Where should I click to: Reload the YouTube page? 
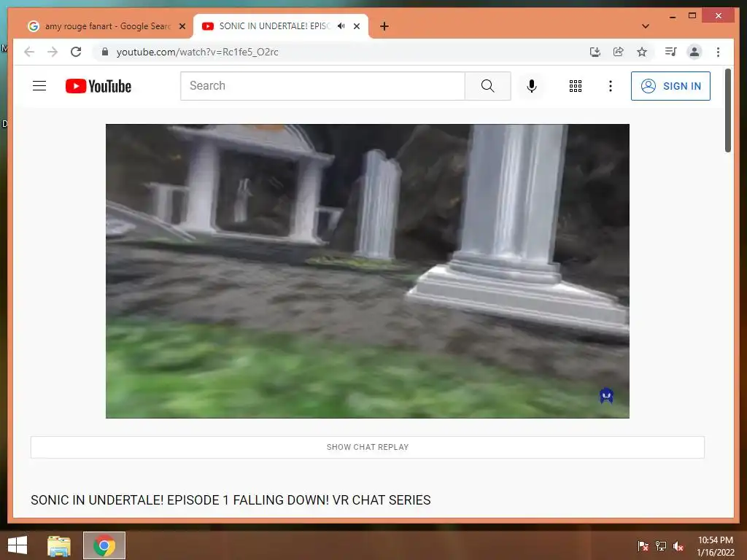pos(76,52)
